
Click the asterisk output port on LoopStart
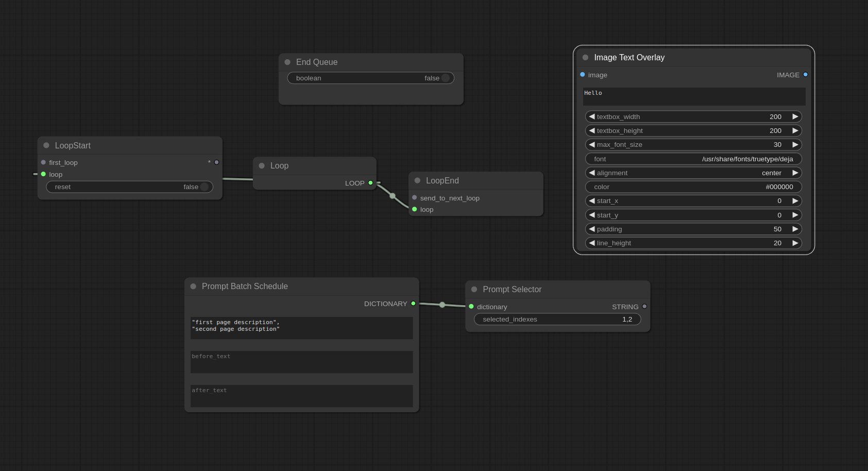(216, 162)
